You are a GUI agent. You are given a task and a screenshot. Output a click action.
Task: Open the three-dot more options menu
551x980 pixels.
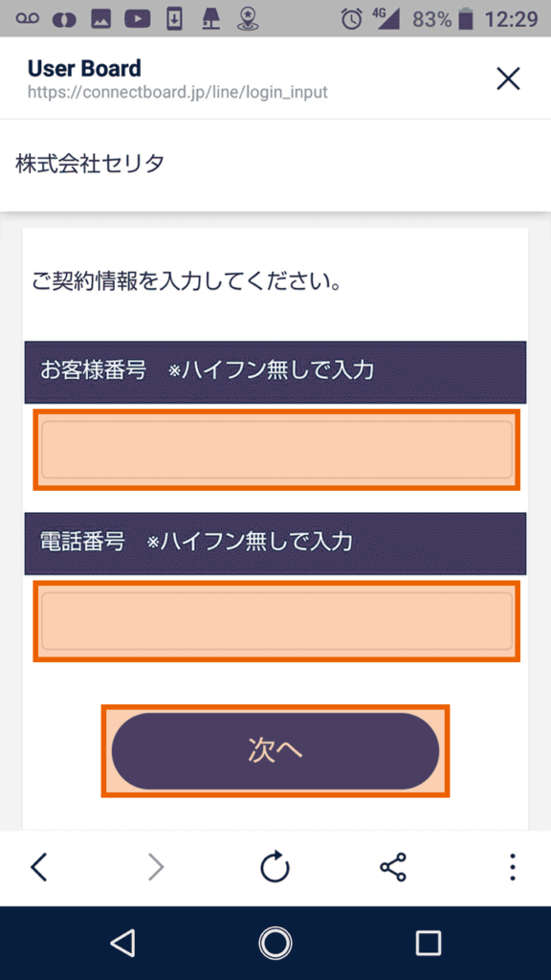click(513, 867)
